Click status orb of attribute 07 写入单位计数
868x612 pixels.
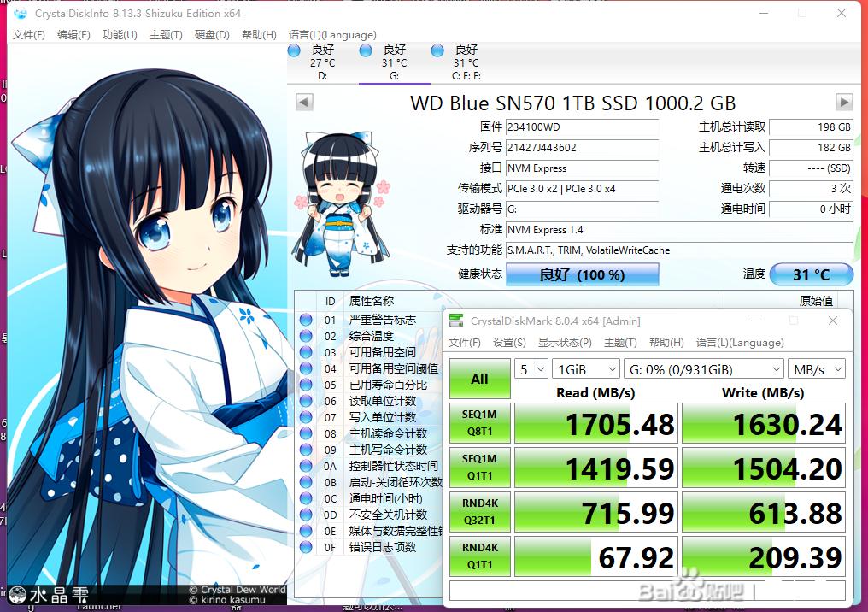(x=306, y=417)
